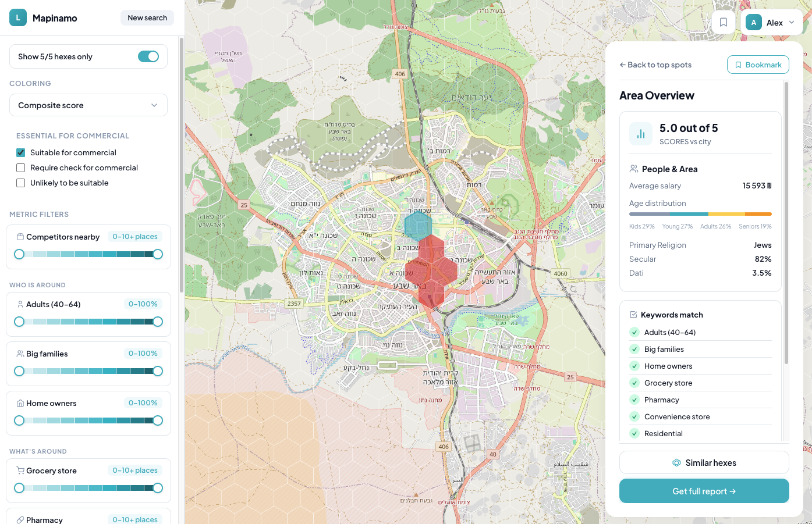Click the check icon beside Adults (40–64) keyword
This screenshot has width=812, height=524.
[x=634, y=332]
